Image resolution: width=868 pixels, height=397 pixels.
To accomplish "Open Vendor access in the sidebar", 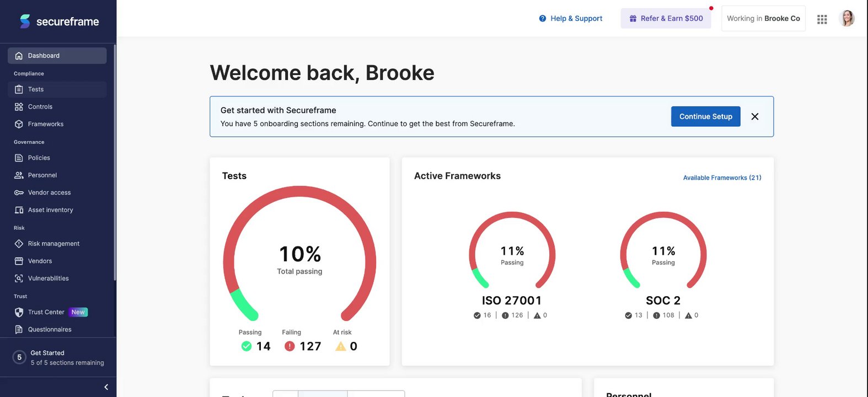I will pyautogui.click(x=57, y=192).
